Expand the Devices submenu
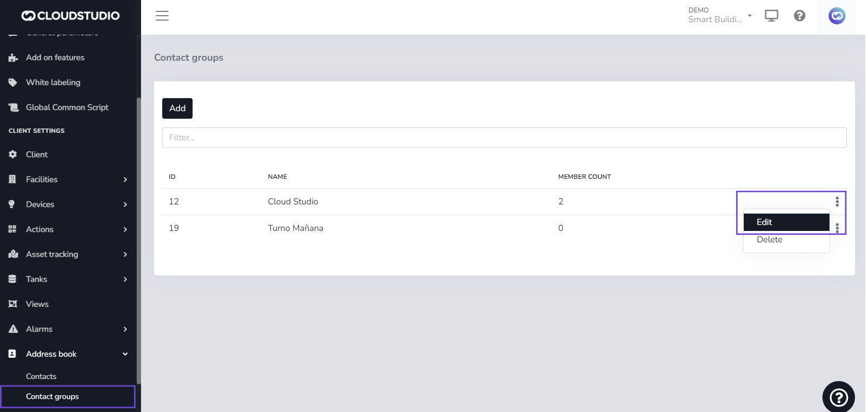Viewport: 868px width, 412px height. tap(68, 204)
